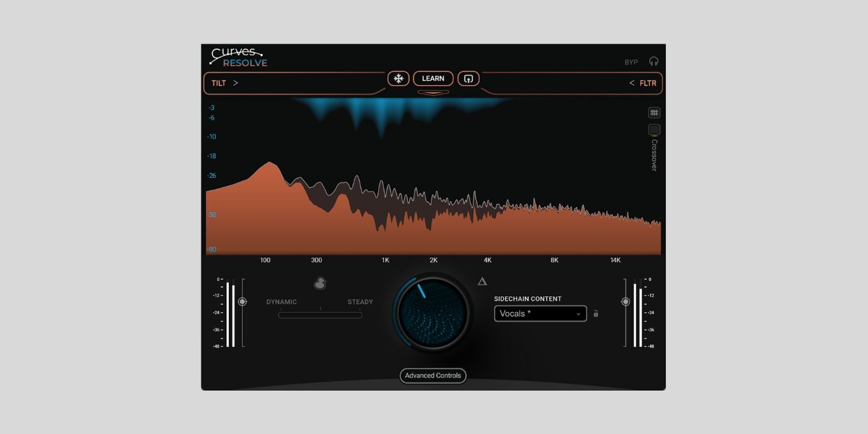Enable the Crossover toggle box
The width and height of the screenshot is (868, 434).
(x=654, y=130)
